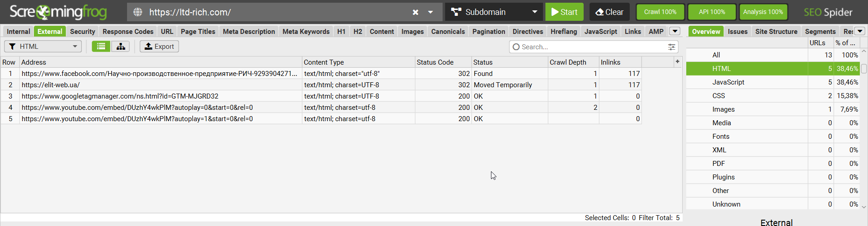868x226 pixels.
Task: Open the JavaScript tab
Action: pyautogui.click(x=600, y=31)
